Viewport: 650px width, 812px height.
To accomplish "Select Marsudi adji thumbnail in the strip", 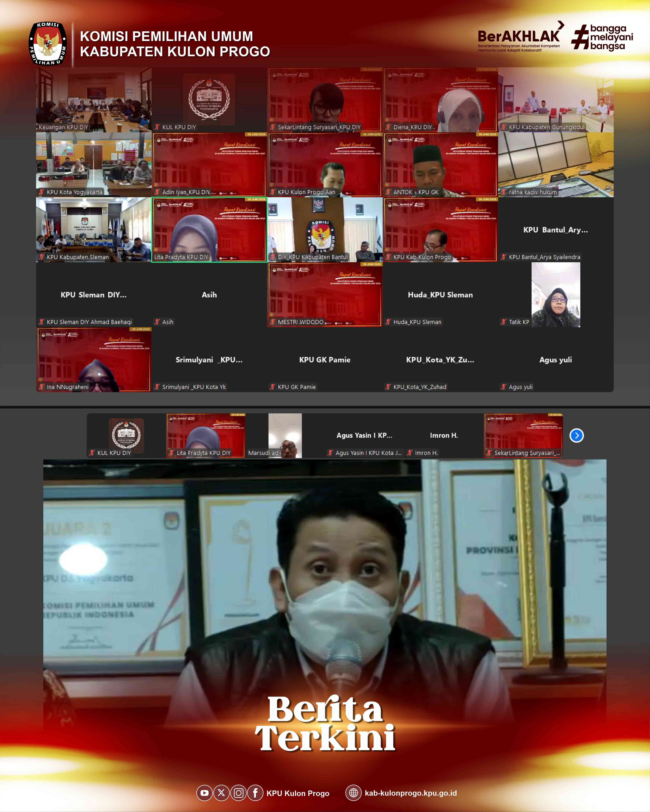I will (285, 435).
